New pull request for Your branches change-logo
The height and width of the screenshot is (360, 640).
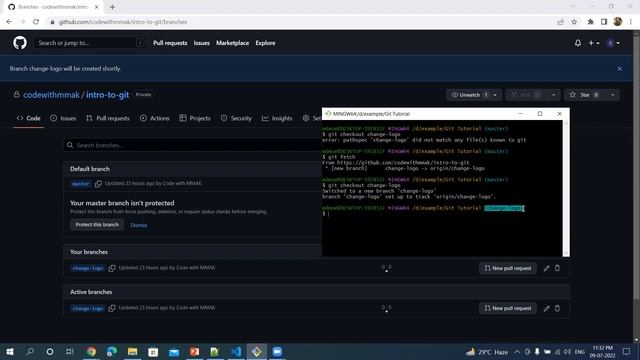(x=508, y=268)
